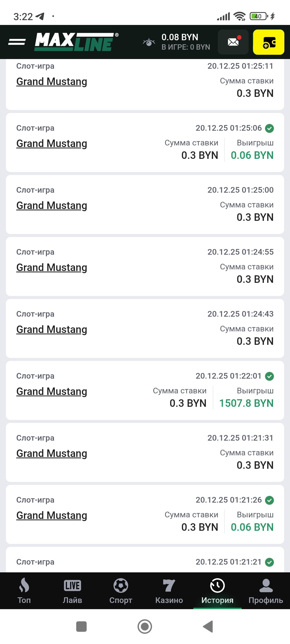
Task: Switch to the Лайв tab
Action: point(73,591)
